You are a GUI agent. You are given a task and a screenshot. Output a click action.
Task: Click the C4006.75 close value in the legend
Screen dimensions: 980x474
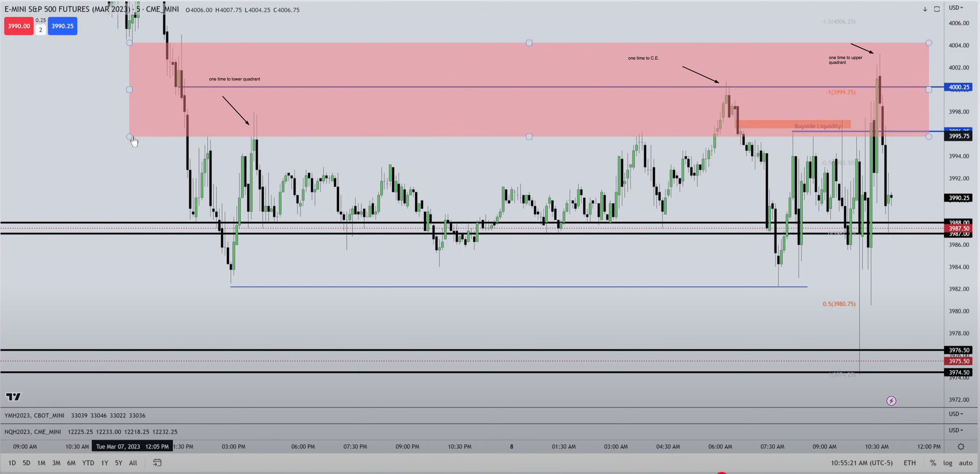(286, 10)
